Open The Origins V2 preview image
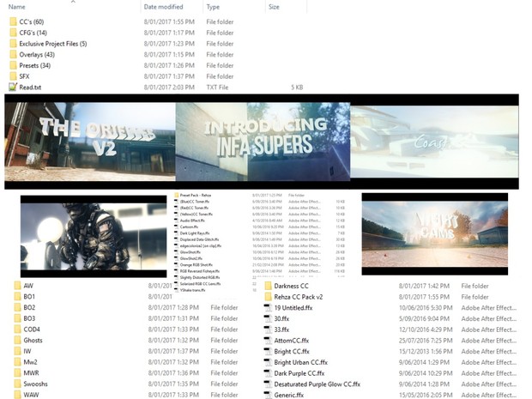 point(90,142)
